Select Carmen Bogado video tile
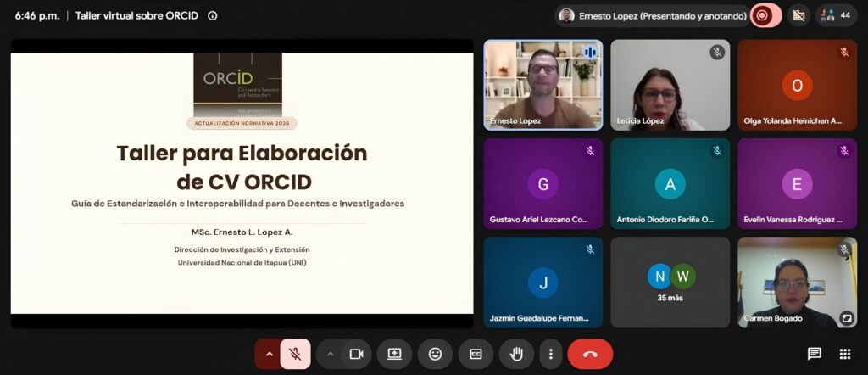 797,283
